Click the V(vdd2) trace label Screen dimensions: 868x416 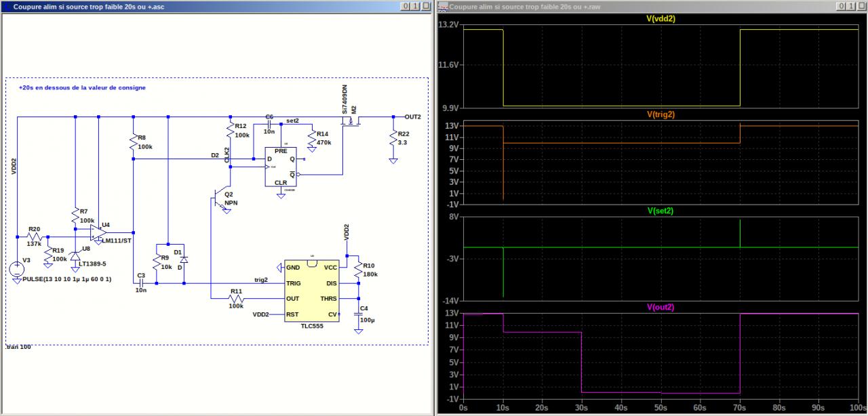[x=660, y=19]
